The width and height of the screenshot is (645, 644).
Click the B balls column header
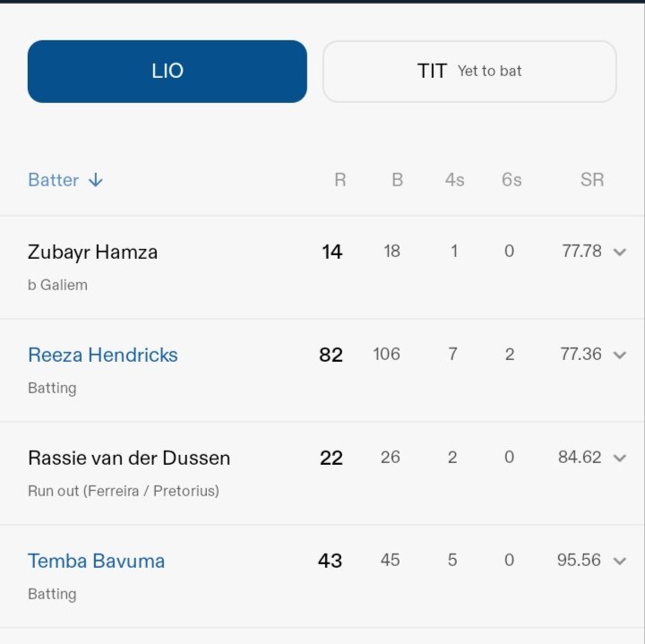pos(397,180)
